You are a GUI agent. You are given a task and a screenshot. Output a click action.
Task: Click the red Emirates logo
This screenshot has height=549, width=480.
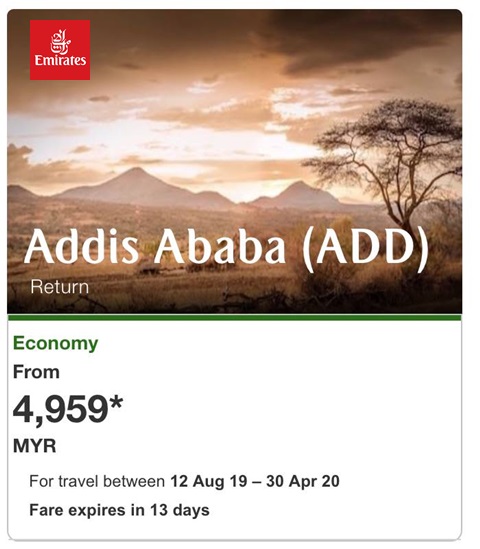(x=60, y=50)
